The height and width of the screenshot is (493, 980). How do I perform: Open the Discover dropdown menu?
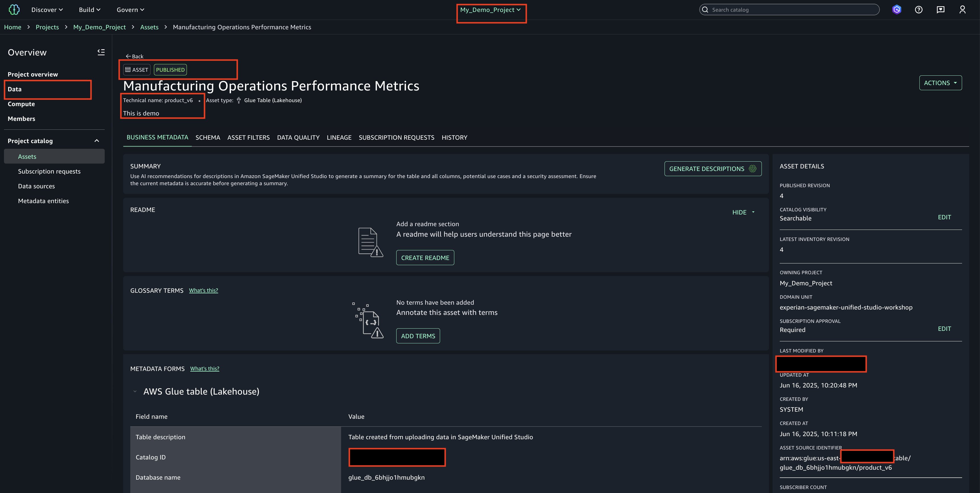[x=47, y=9]
